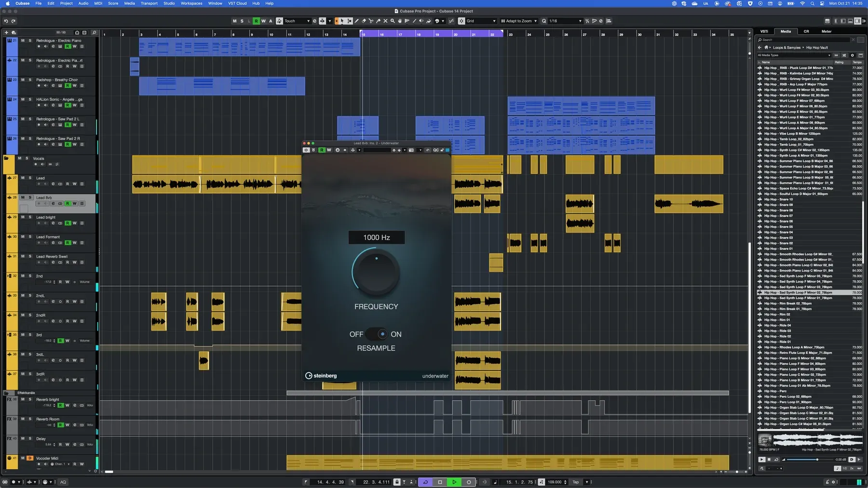
Task: Open the Transport menu
Action: 149,3
